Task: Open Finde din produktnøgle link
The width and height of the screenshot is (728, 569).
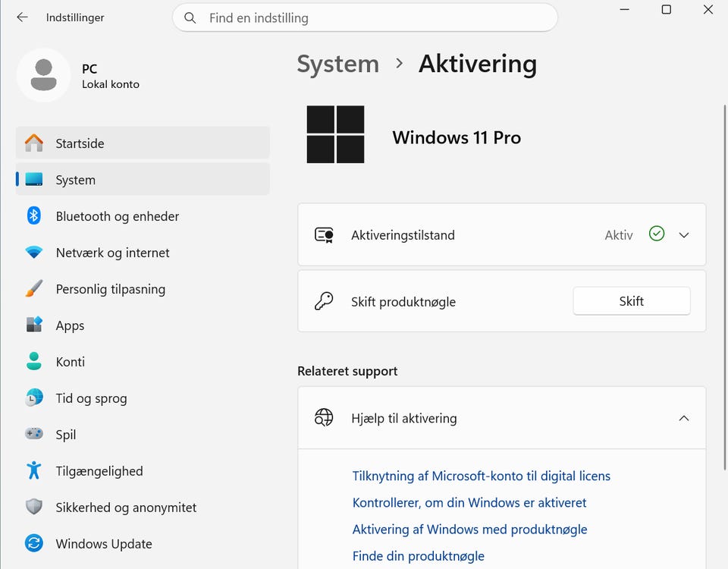Action: [x=418, y=555]
